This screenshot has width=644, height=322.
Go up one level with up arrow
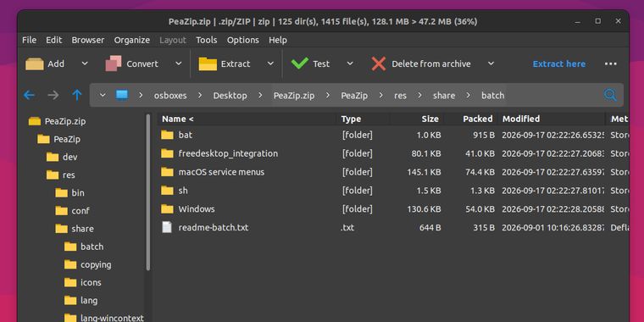point(77,95)
